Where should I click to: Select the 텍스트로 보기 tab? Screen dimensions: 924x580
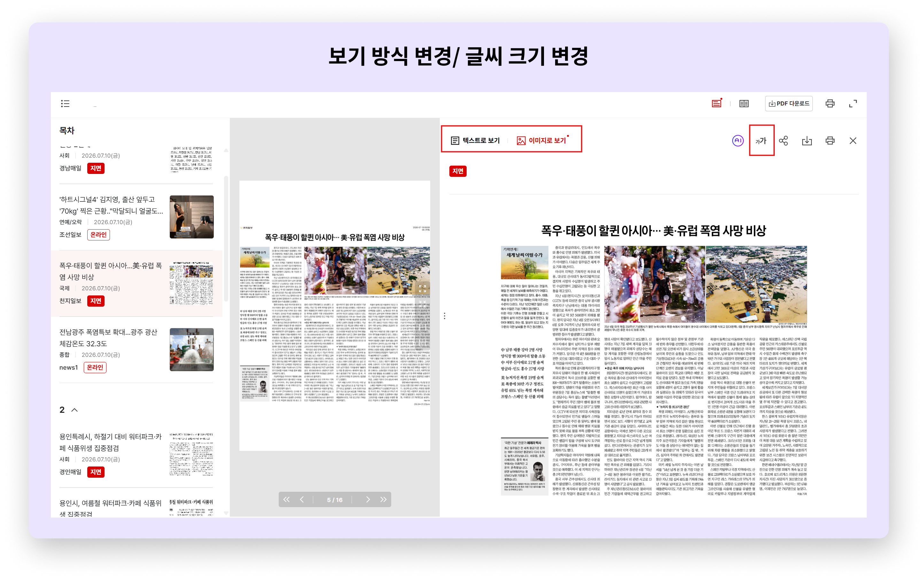pyautogui.click(x=475, y=140)
